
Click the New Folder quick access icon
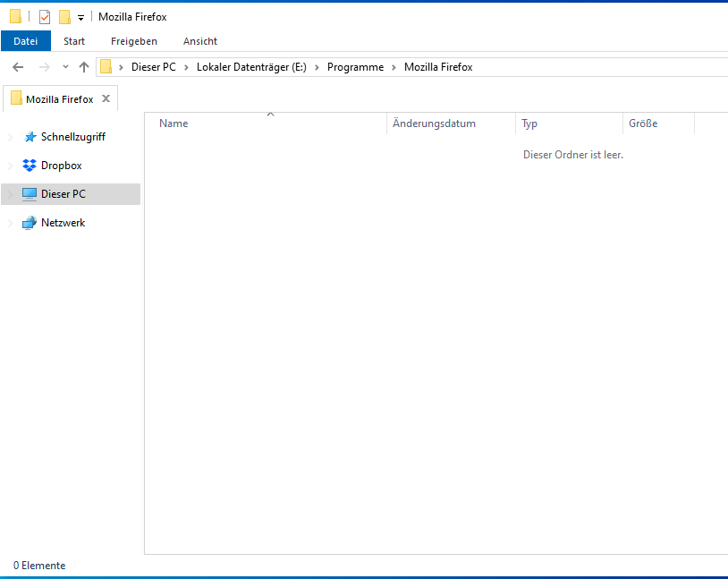click(64, 17)
